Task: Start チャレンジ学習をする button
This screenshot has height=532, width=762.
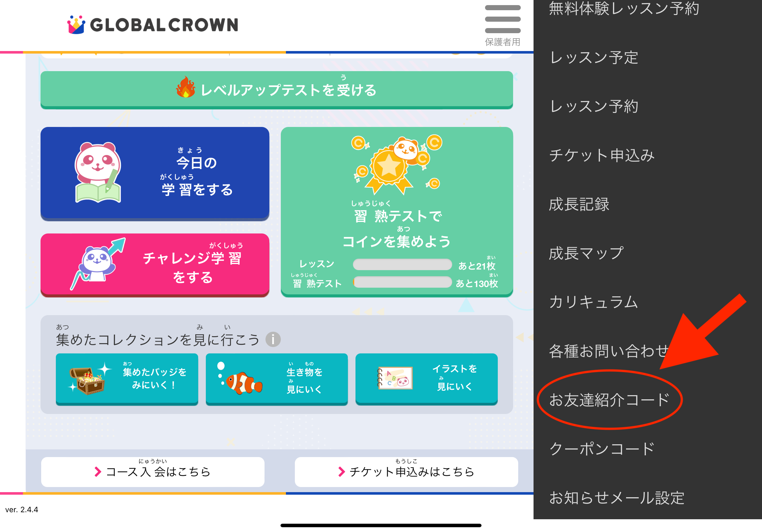Action: 155,264
